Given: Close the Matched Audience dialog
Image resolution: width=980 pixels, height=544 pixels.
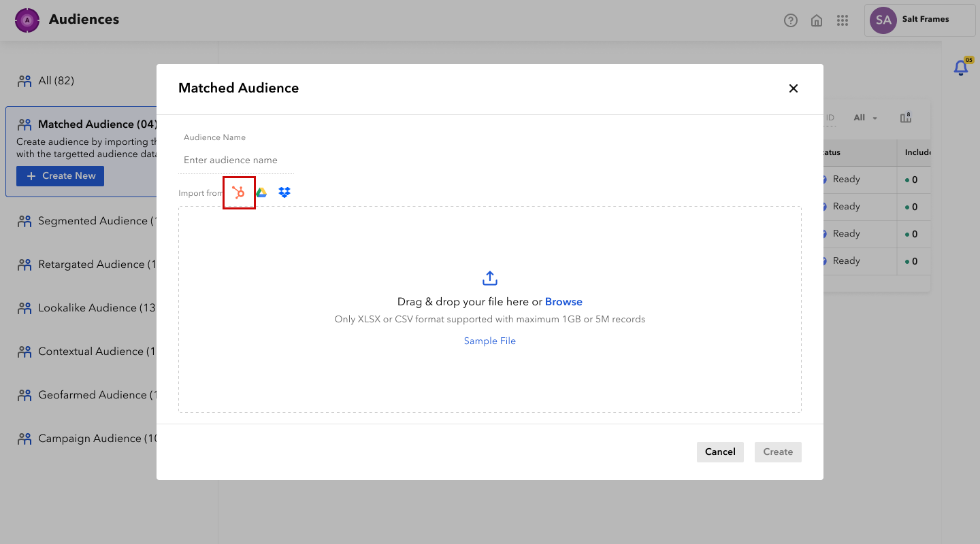Looking at the screenshot, I should tap(793, 88).
